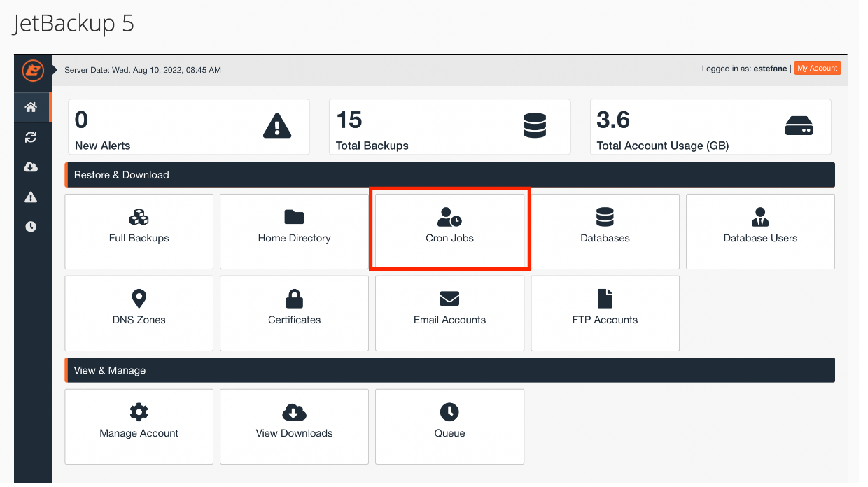Screen dimensions: 868x487
Task: Click the 15 backups count
Action: click(349, 120)
